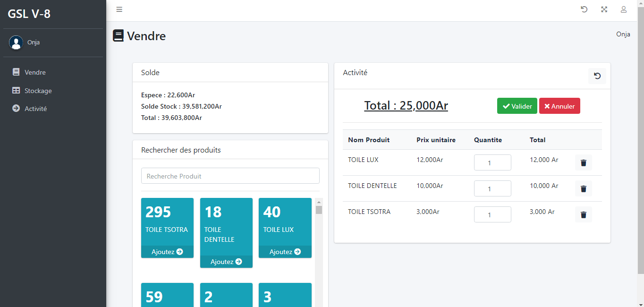Focus the Recherche Produit search field
644x307 pixels.
230,176
